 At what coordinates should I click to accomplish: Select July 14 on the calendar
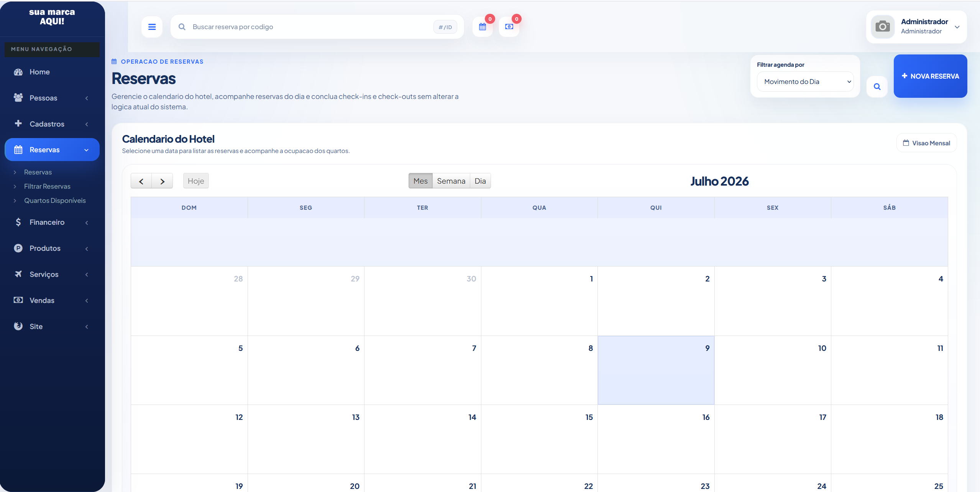pyautogui.click(x=423, y=439)
